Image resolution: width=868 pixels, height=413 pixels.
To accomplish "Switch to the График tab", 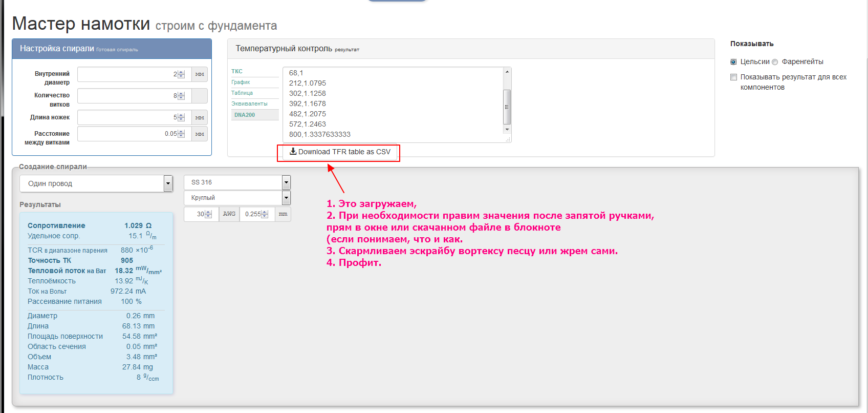I will [241, 82].
